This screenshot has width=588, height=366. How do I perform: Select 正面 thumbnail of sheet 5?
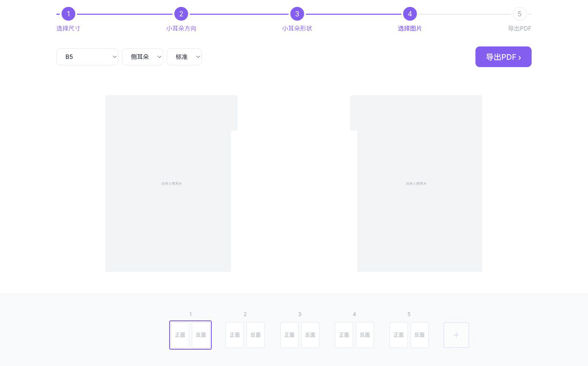point(399,335)
